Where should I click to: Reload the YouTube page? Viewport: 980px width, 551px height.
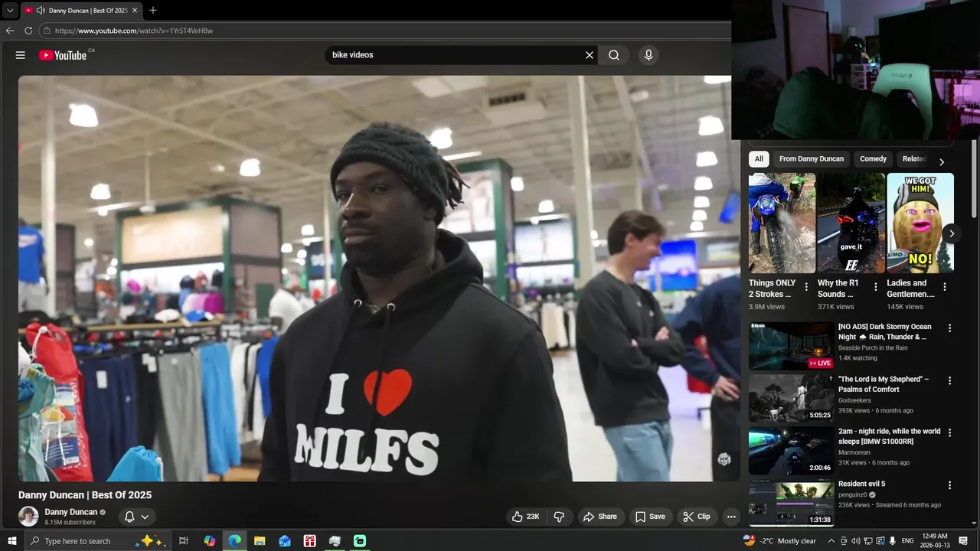[x=28, y=31]
